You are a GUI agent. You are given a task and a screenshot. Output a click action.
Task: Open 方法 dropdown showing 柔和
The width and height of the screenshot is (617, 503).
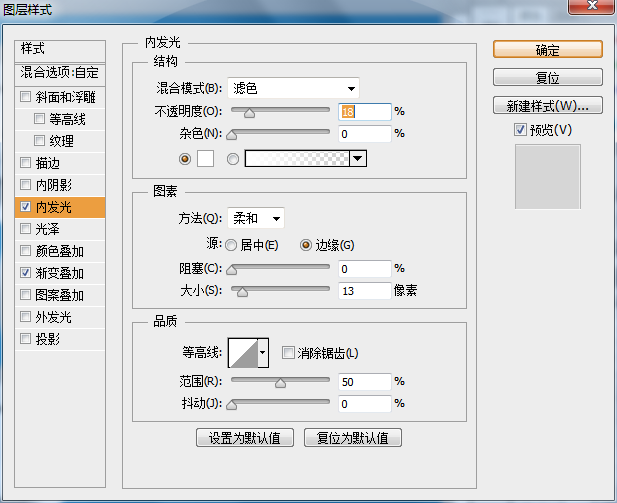[256, 218]
